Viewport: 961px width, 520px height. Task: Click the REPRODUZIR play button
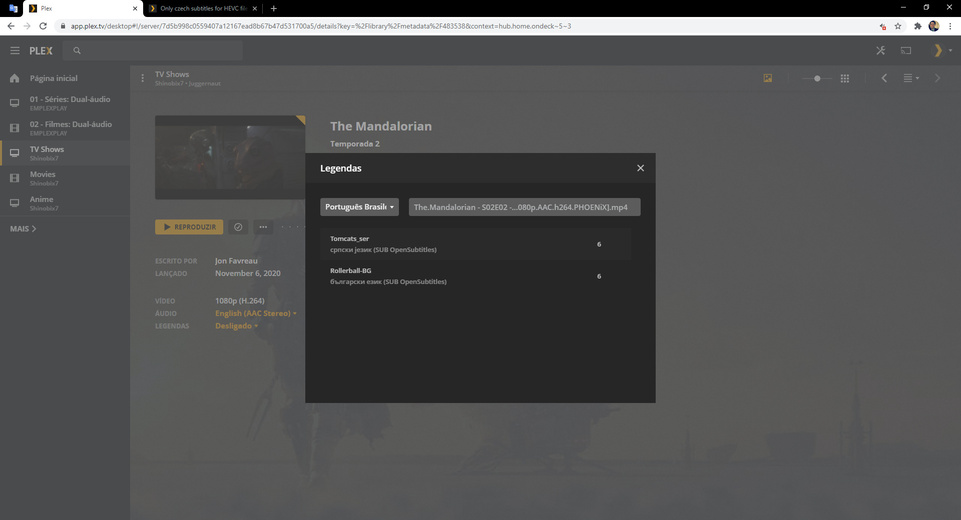(189, 227)
